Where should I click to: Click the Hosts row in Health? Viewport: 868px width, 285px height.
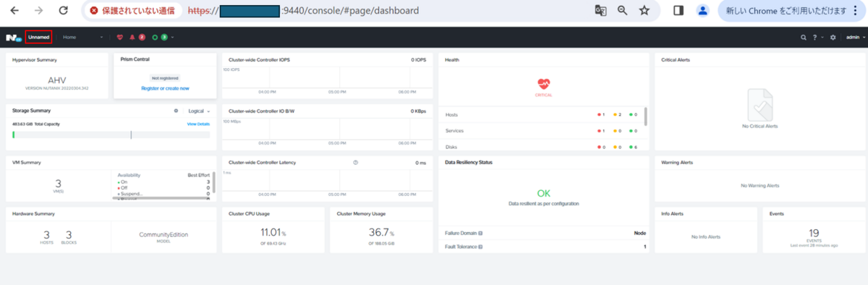[x=543, y=115]
